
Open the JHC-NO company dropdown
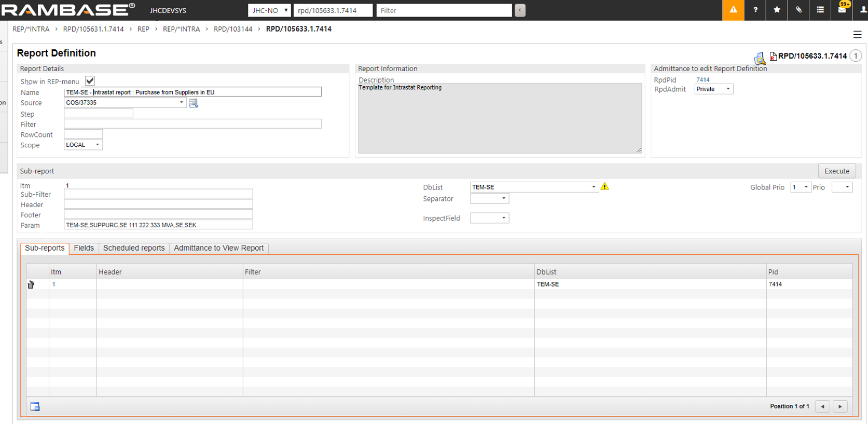click(269, 10)
